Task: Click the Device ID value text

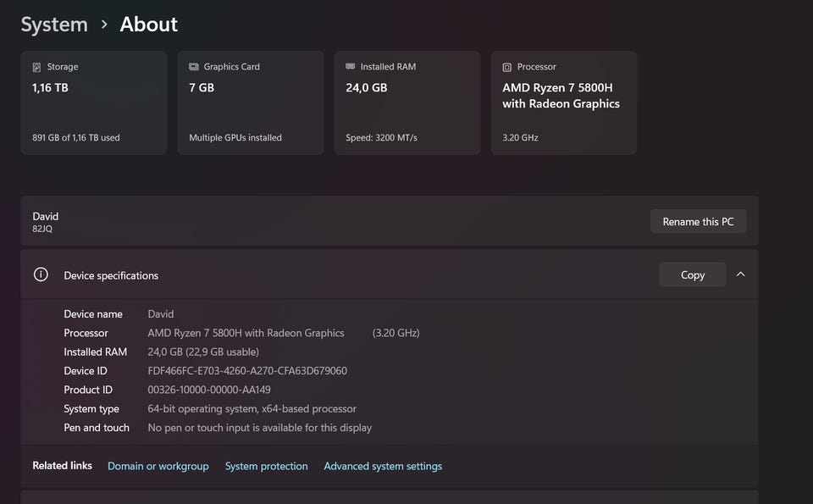Action: pyautogui.click(x=247, y=371)
